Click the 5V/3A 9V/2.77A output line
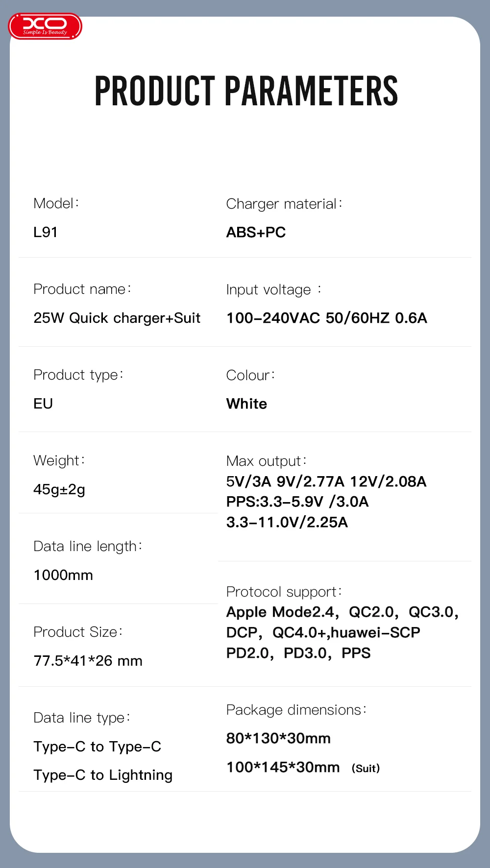This screenshot has height=868, width=490. point(326,482)
